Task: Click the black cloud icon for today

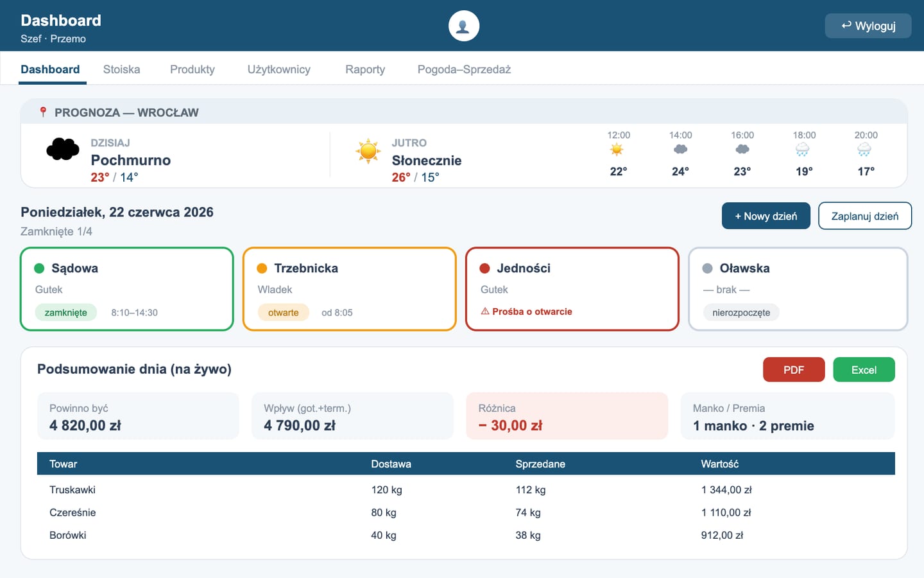Action: [x=63, y=150]
